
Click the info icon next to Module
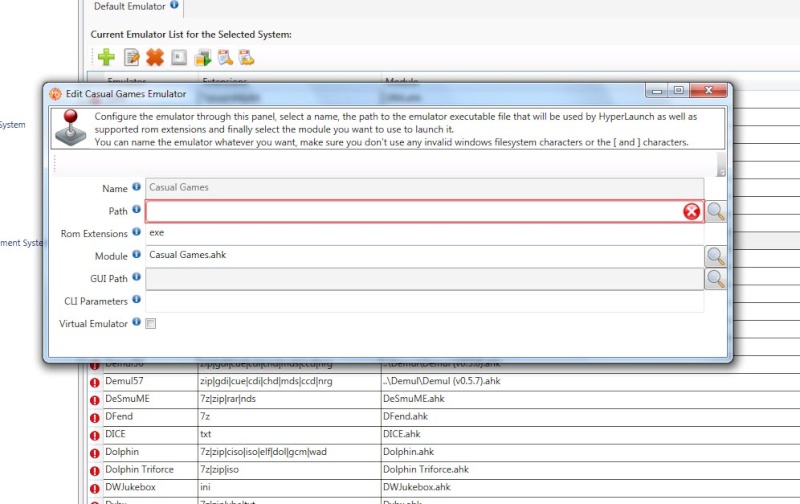point(136,254)
